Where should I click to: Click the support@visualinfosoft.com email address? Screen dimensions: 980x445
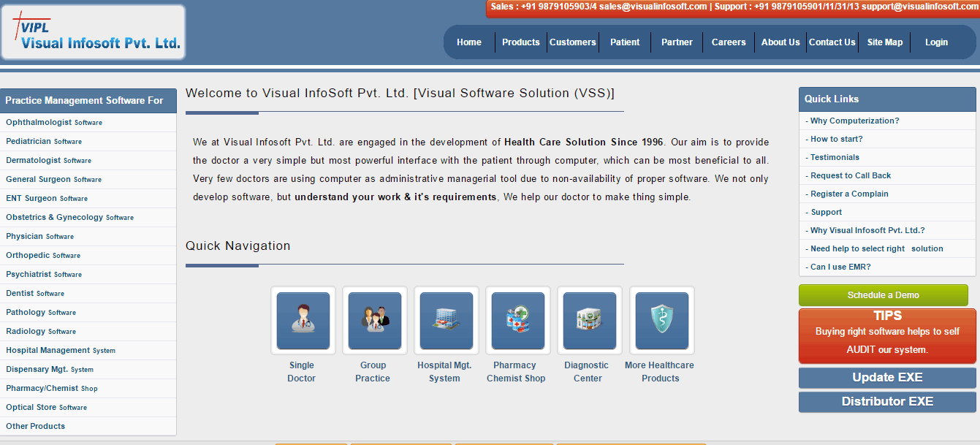pyautogui.click(x=919, y=7)
